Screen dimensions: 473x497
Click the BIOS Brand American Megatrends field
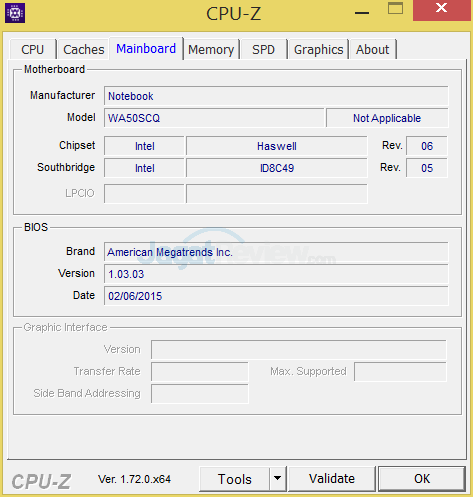[x=276, y=252]
